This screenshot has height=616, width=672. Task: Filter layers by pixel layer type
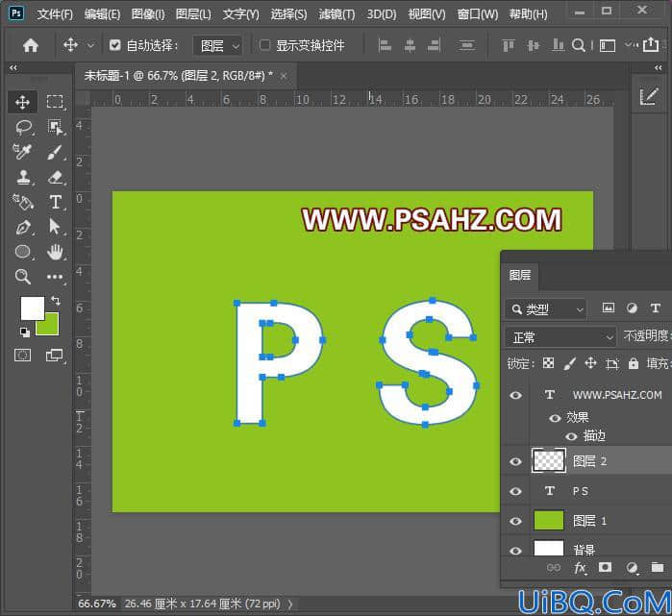(609, 308)
